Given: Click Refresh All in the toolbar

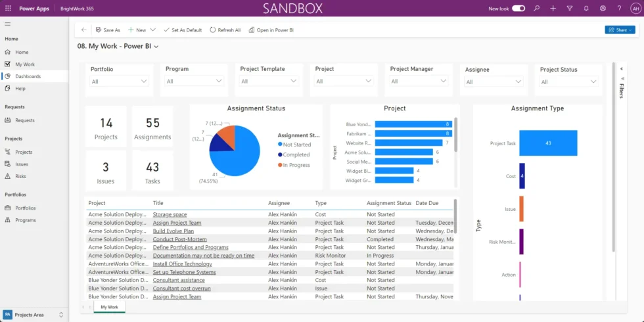Looking at the screenshot, I should (x=225, y=30).
